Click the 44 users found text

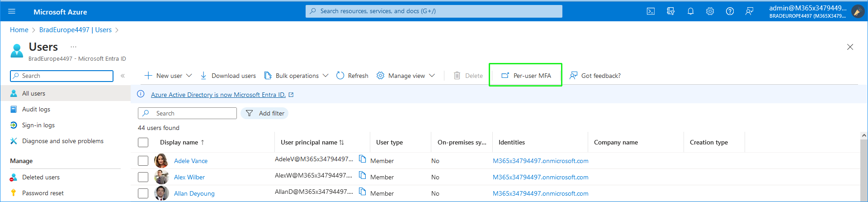[159, 128]
